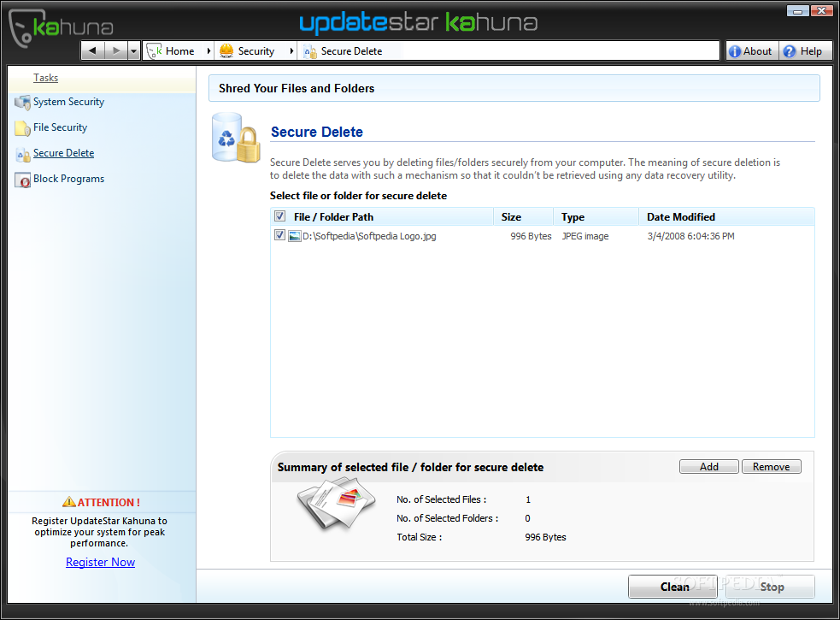The height and width of the screenshot is (620, 840).
Task: Close the Kahuna window
Action: (x=821, y=11)
